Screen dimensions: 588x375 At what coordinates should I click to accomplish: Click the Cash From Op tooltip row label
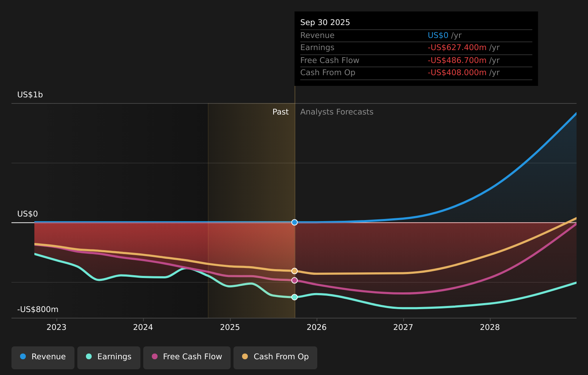(x=328, y=73)
